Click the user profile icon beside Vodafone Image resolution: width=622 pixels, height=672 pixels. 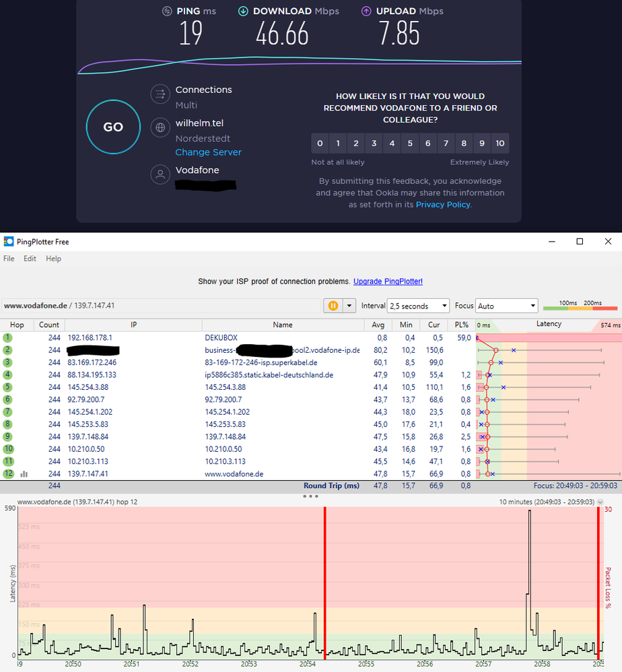pos(160,174)
